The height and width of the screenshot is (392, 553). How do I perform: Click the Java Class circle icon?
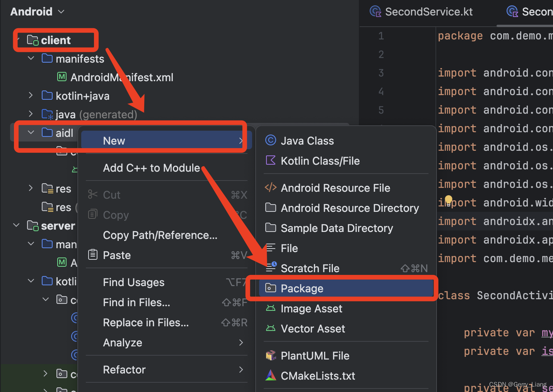[271, 140]
